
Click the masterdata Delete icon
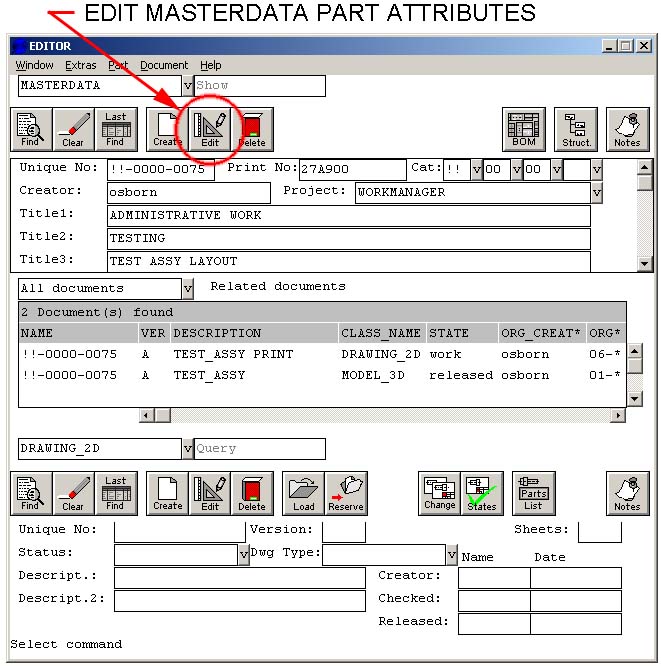[252, 130]
